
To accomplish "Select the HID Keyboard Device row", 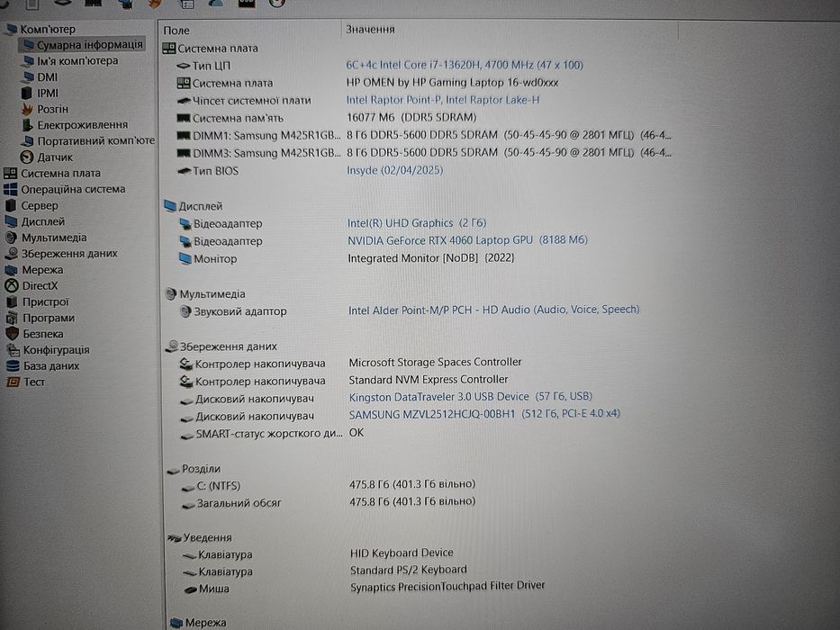I will coord(318,553).
